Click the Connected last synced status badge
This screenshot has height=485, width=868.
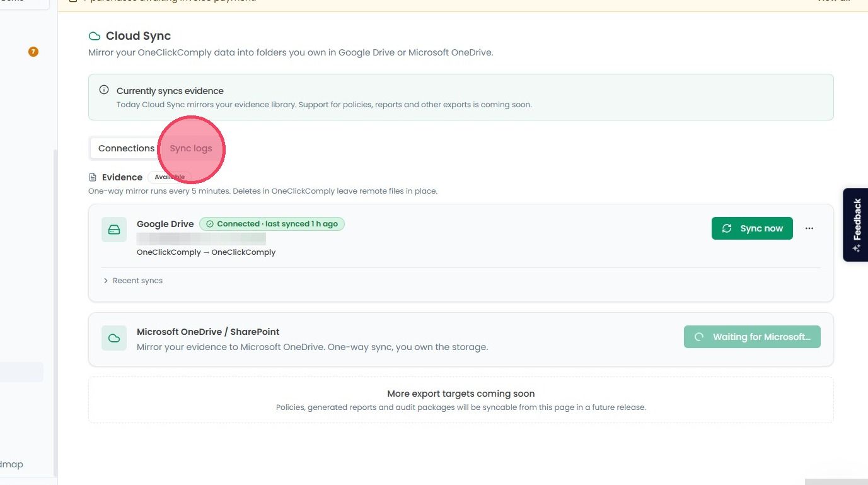tap(272, 224)
